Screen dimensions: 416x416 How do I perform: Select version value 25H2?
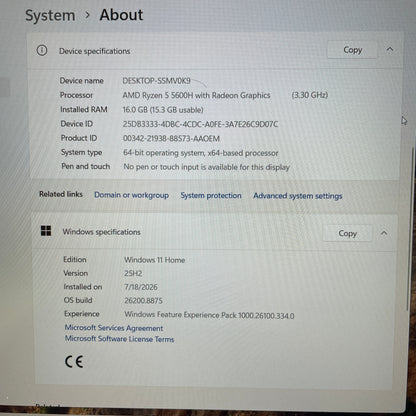pyautogui.click(x=133, y=274)
